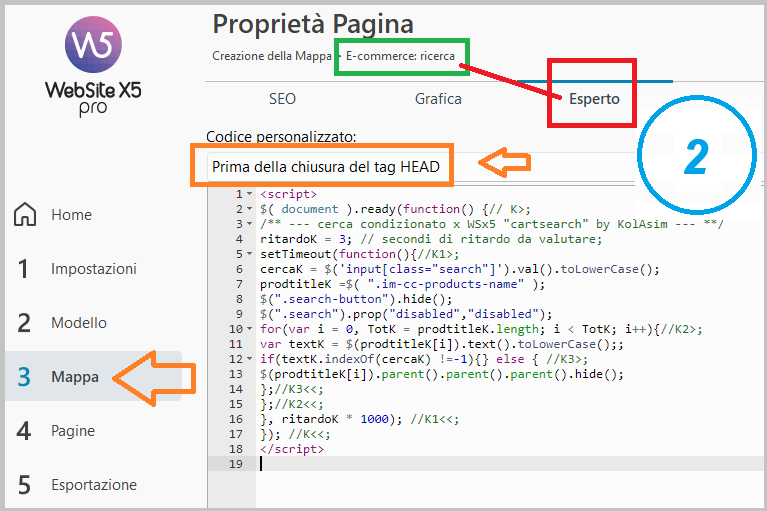Collapse code fold arrow on line 10
The width and height of the screenshot is (767, 511).
pyautogui.click(x=249, y=329)
